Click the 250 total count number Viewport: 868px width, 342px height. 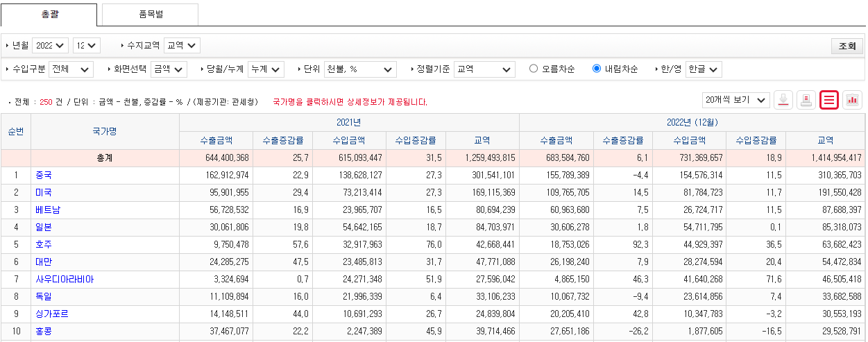(x=46, y=102)
